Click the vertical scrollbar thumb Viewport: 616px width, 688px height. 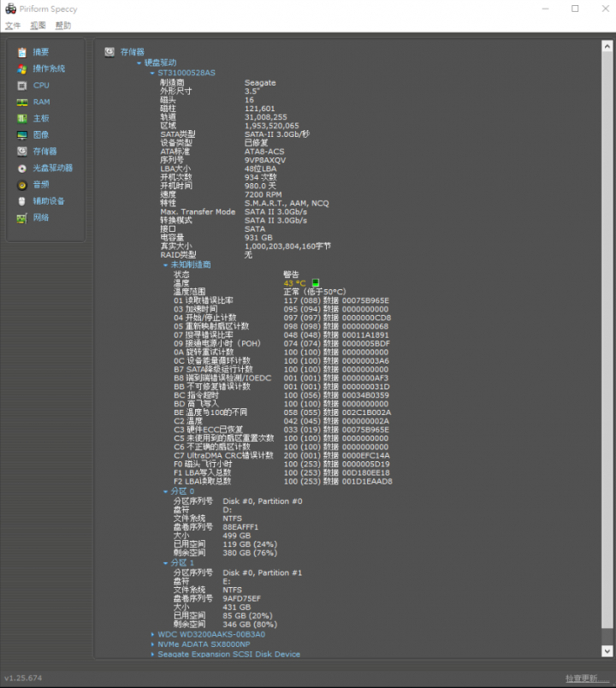pos(607,340)
